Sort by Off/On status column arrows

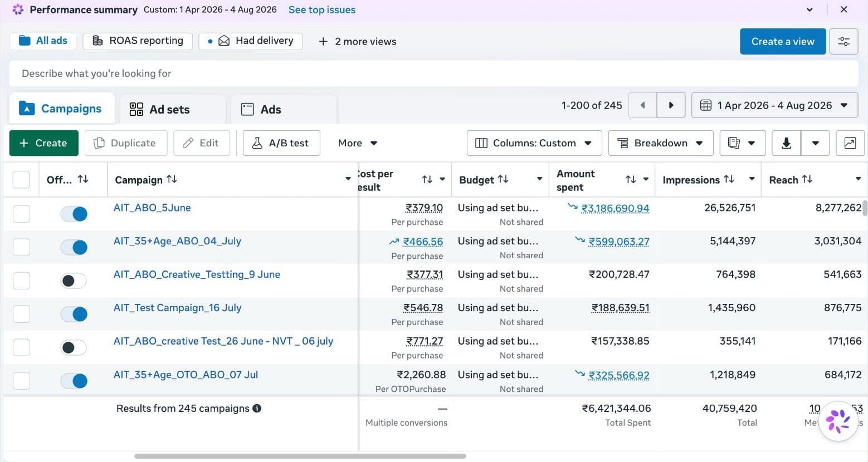pyautogui.click(x=83, y=179)
